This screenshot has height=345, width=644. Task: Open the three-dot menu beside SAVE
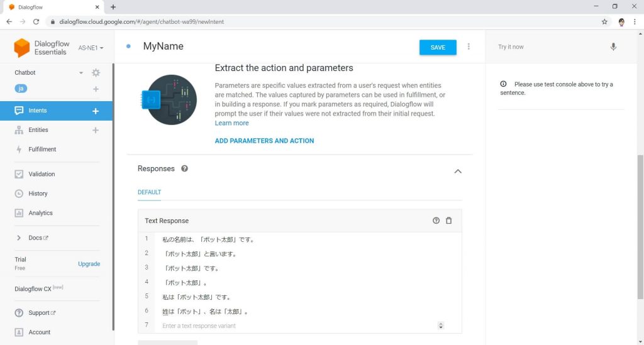(469, 47)
